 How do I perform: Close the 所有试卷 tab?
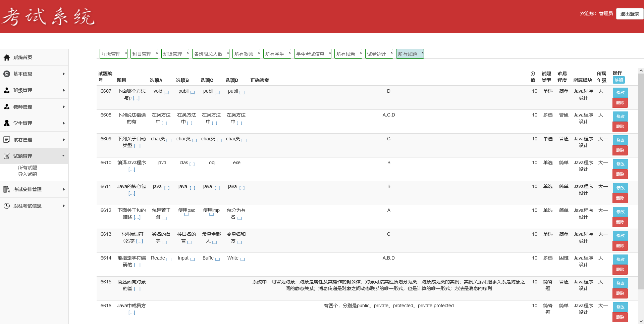point(361,53)
